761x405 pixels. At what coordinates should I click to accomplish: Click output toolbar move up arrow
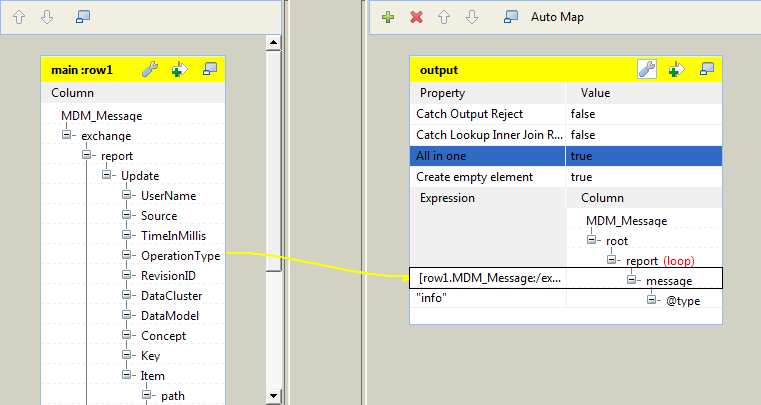[x=444, y=18]
